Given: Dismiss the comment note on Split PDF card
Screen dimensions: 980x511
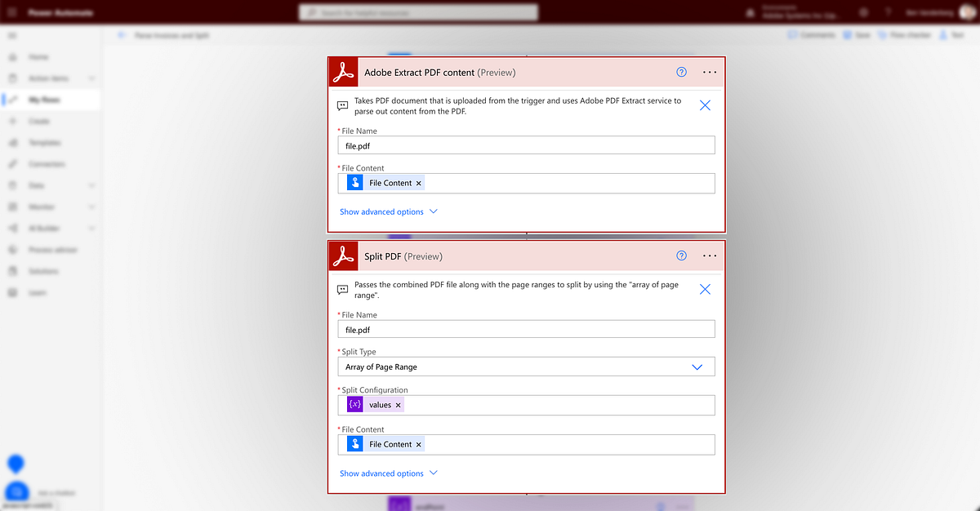Looking at the screenshot, I should (706, 289).
